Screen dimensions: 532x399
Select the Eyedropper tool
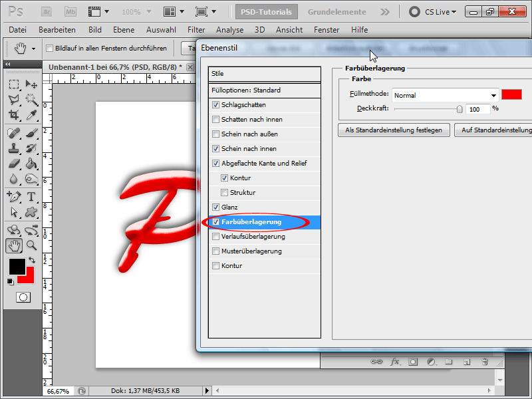31,115
